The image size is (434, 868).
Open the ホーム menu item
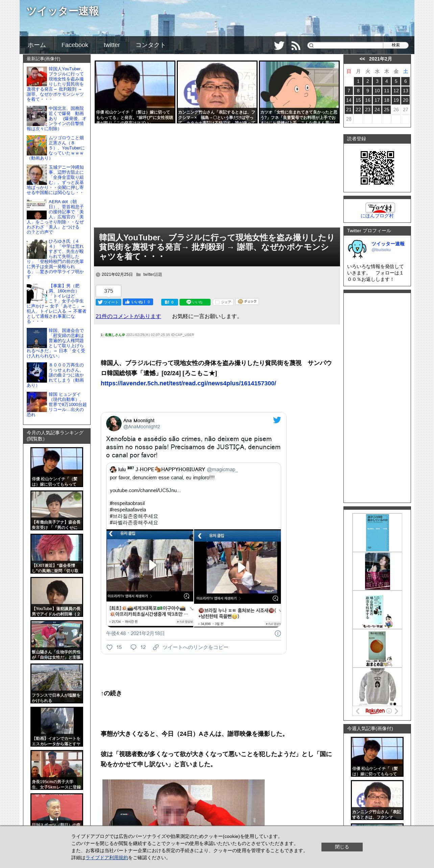37,45
